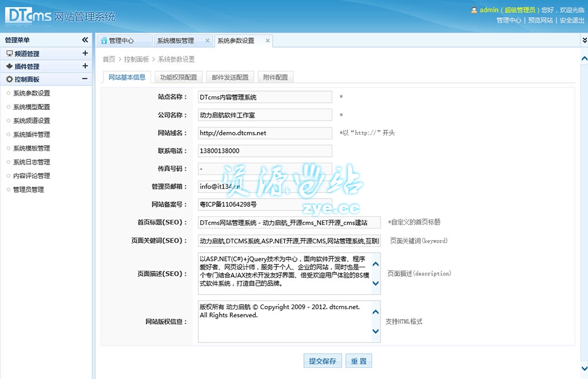588x379 pixels.
Task: Close the 系统模板管理 tab
Action: [207, 41]
